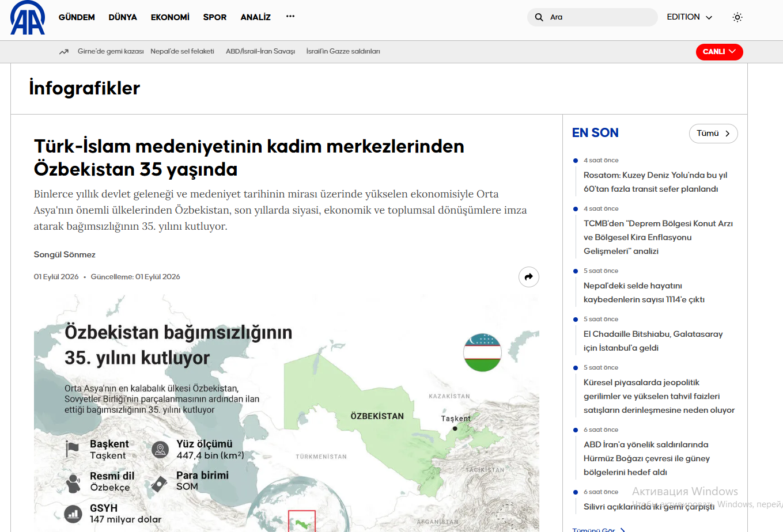Click author name Songül Sönmez
Screen dimensions: 783x532
coord(65,254)
